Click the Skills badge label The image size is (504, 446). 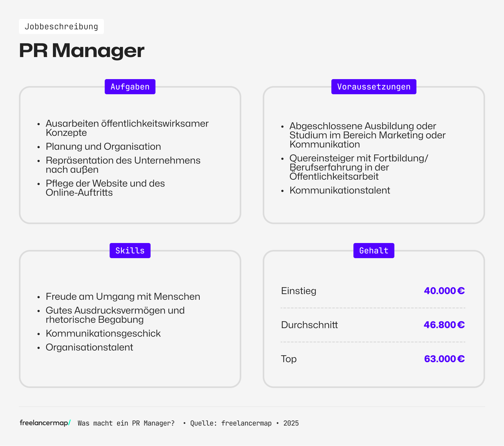coord(130,250)
